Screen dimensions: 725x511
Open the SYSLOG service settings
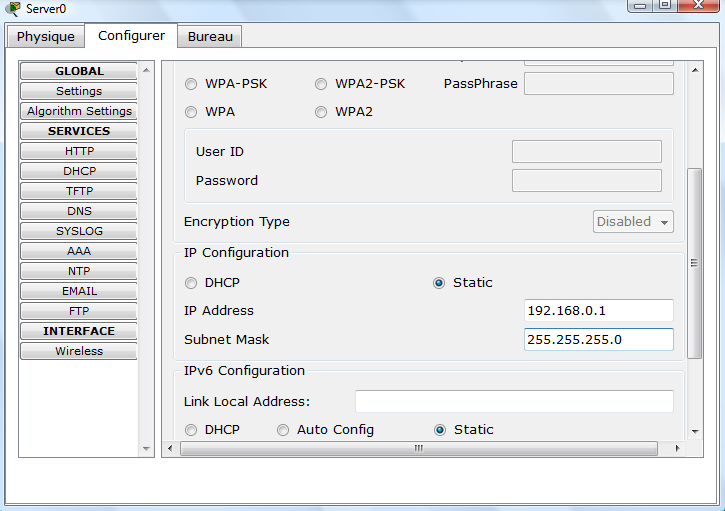coord(79,231)
